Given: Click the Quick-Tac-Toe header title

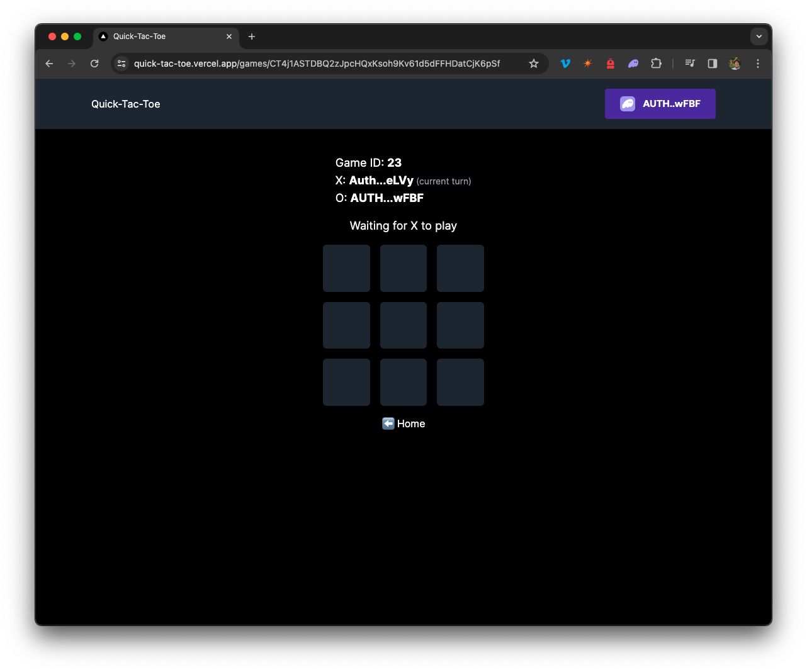Looking at the screenshot, I should pyautogui.click(x=126, y=104).
